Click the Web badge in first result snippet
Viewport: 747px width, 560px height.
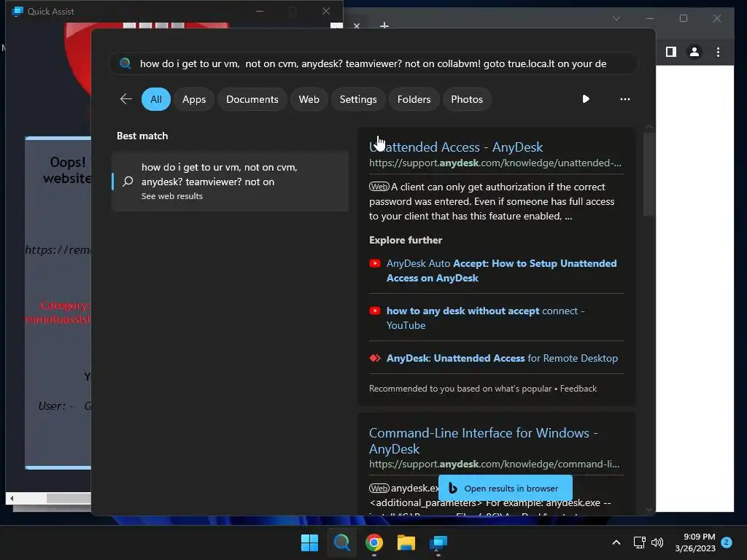(x=379, y=187)
